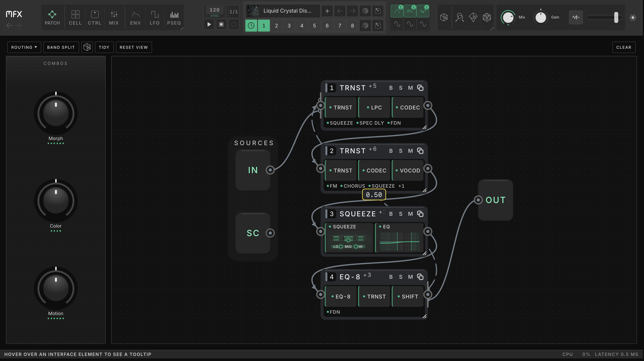
Task: Select the VOCOD module in cell 2
Action: pos(408,170)
